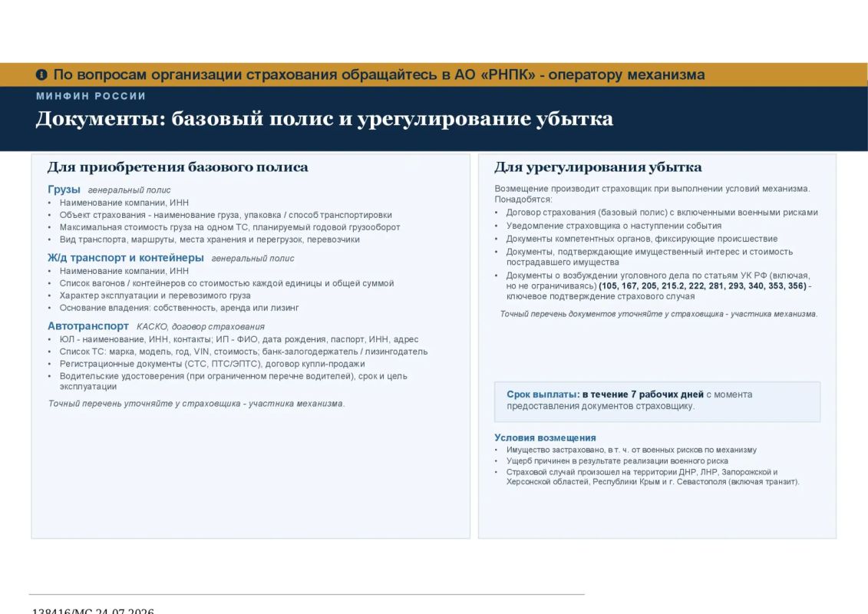The image size is (868, 614).
Task: Click 'КАСКО, договор страхования' note
Action: tap(200, 327)
